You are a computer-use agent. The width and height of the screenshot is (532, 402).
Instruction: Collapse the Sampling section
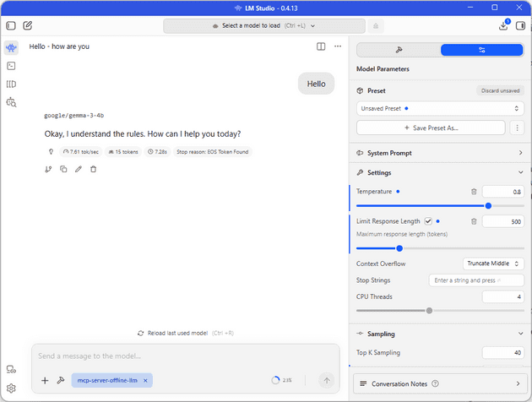click(440, 334)
